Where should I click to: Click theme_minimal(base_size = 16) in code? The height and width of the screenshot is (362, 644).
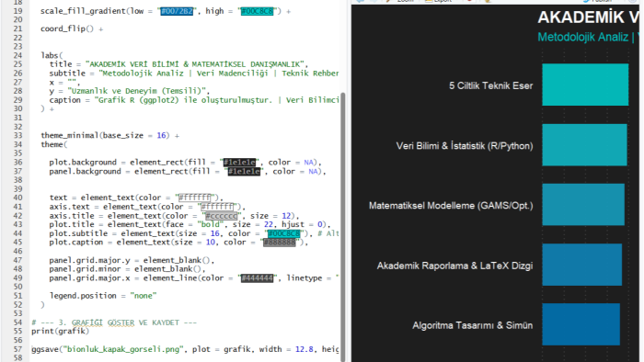[x=105, y=135]
